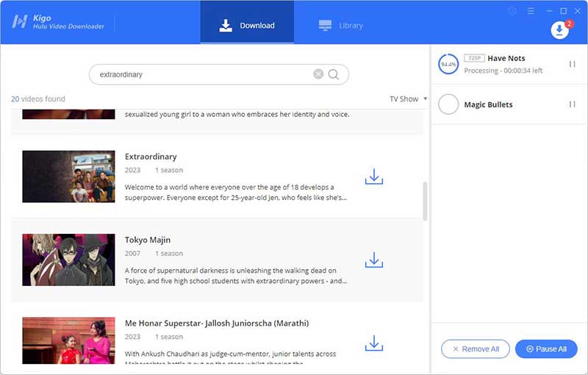
Task: Click the Have Nots queue item title
Action: 506,58
